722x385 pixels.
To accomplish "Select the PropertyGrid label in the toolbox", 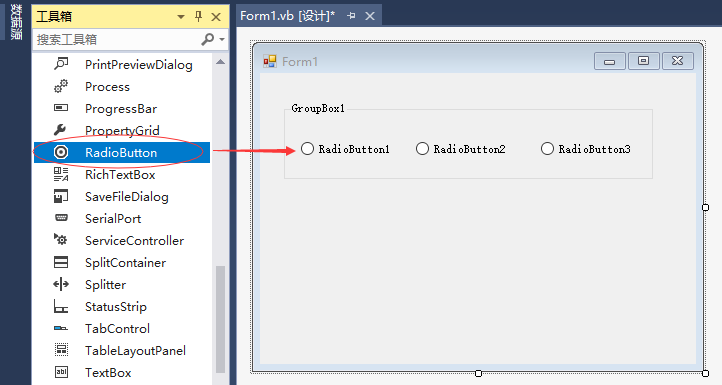I will pyautogui.click(x=122, y=130).
